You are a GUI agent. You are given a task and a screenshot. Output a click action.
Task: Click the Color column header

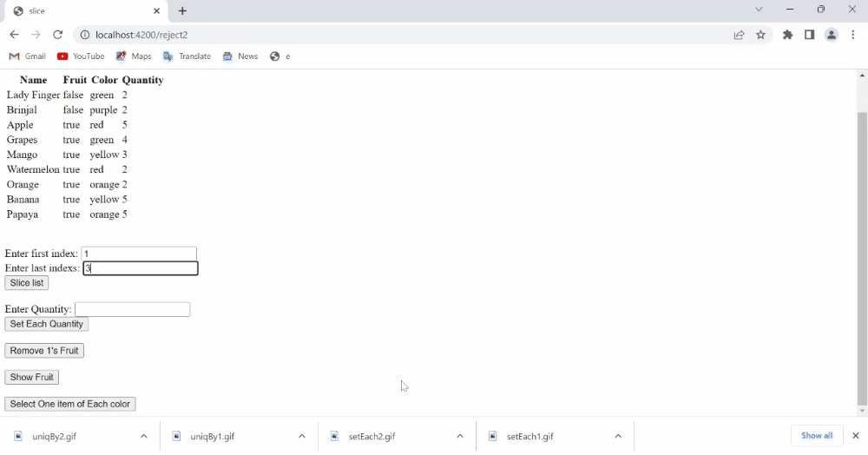click(x=105, y=80)
